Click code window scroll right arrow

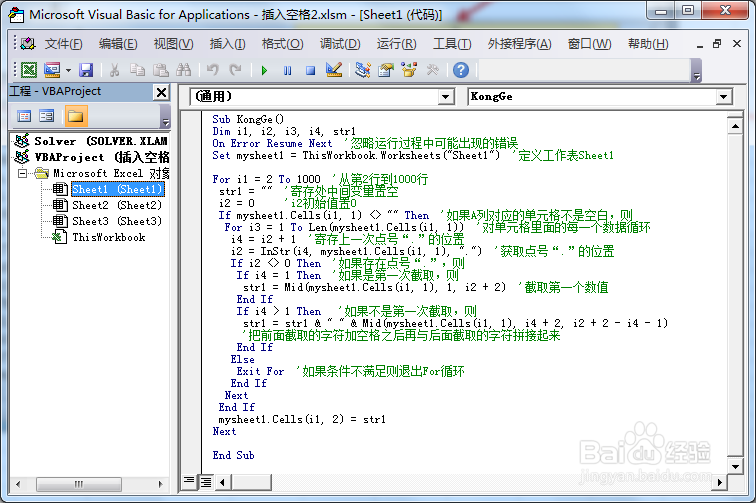pos(719,482)
